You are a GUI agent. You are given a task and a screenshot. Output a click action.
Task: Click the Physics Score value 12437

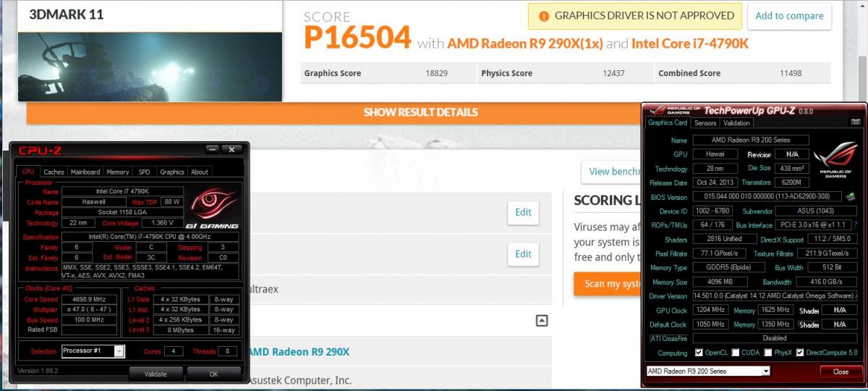613,73
